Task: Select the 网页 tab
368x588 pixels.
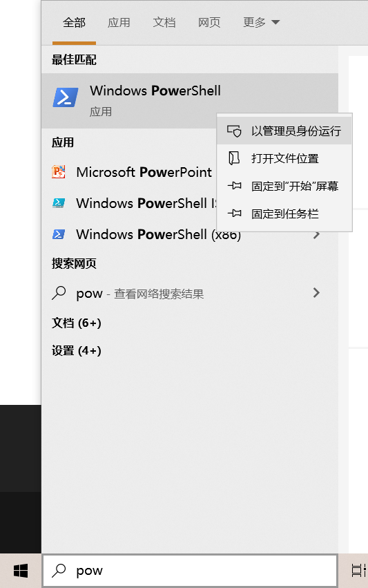Action: 209,23
